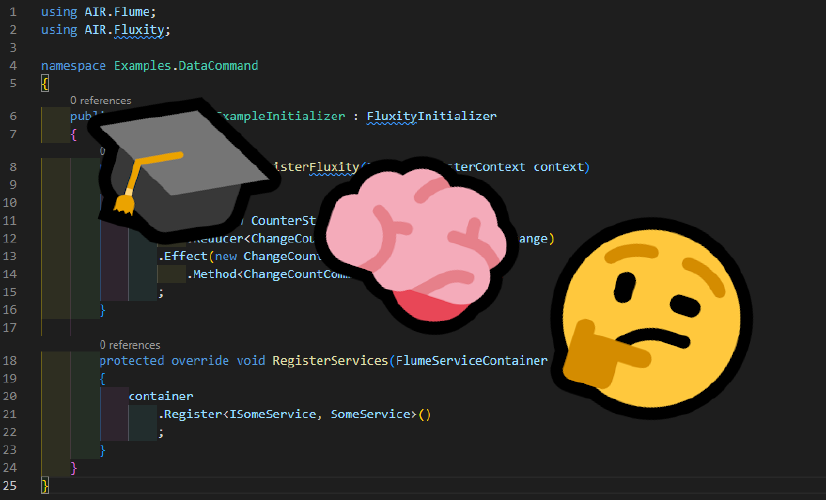The width and height of the screenshot is (826, 500).
Task: Click the FluxityInitializer base class name
Action: pos(431,116)
